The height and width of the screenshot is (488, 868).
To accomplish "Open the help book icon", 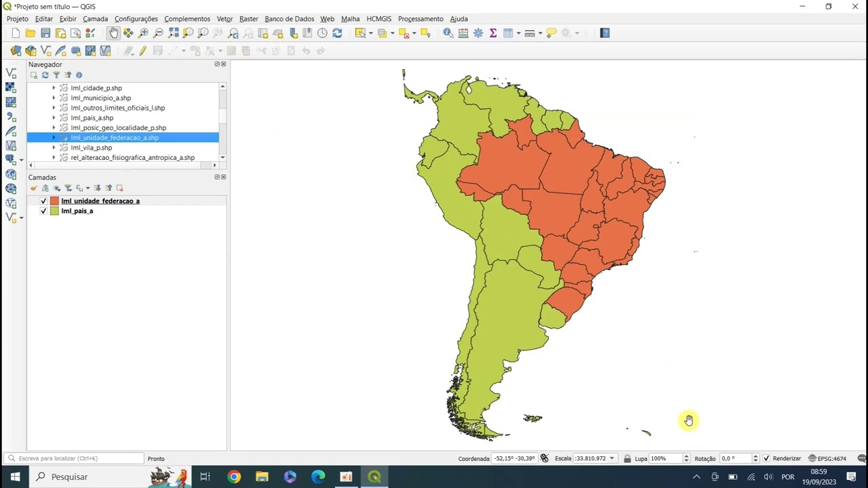I will (x=605, y=33).
